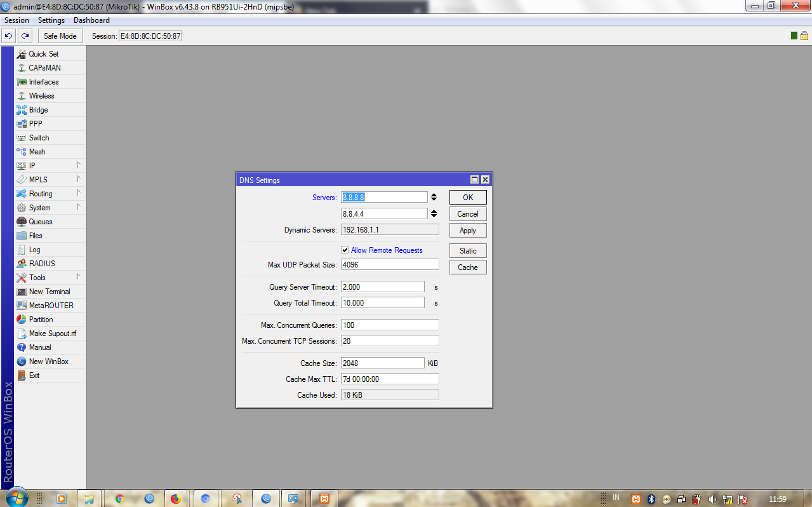This screenshot has height=507, width=812.
Task: Open the Mesh menu item
Action: click(50, 152)
